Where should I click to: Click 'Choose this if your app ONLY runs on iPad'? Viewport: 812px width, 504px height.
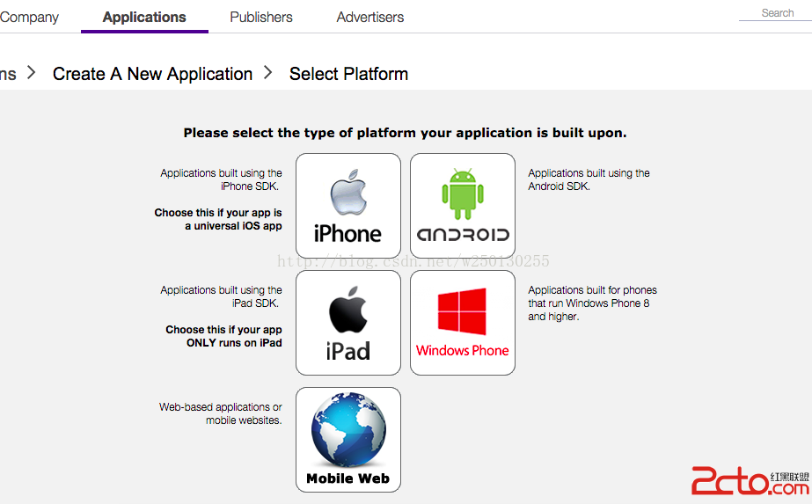223,336
